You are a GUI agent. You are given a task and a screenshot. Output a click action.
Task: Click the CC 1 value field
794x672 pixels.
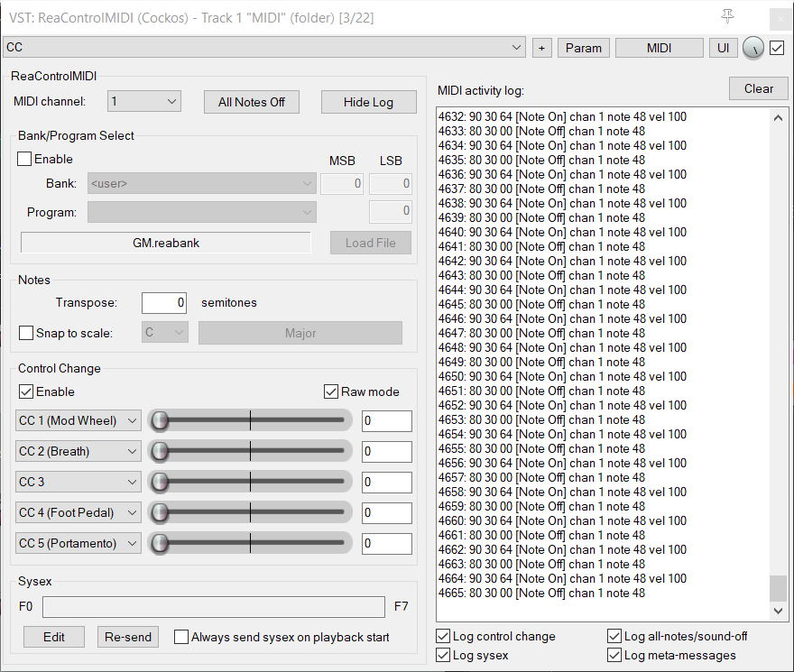[386, 421]
